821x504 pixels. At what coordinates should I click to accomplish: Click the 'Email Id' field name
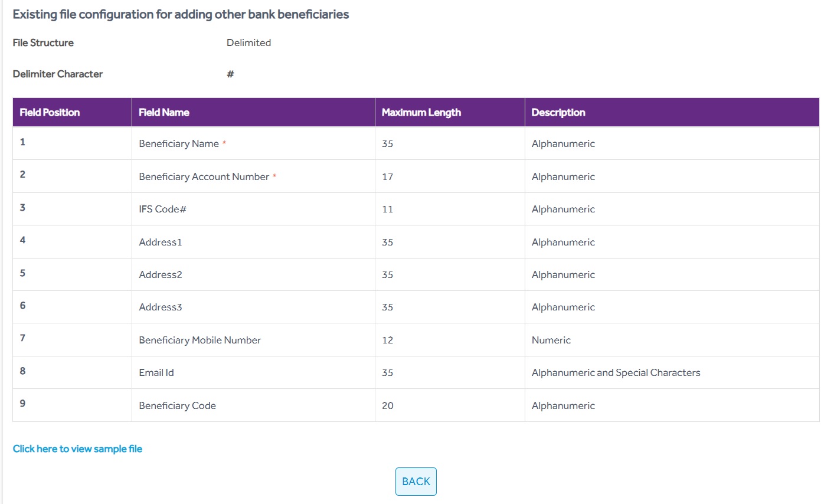click(156, 372)
